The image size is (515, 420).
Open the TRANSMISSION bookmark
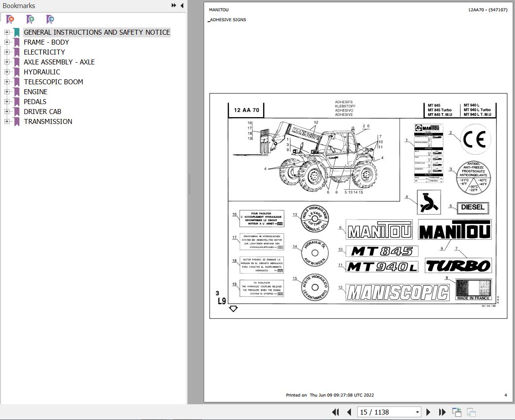48,121
